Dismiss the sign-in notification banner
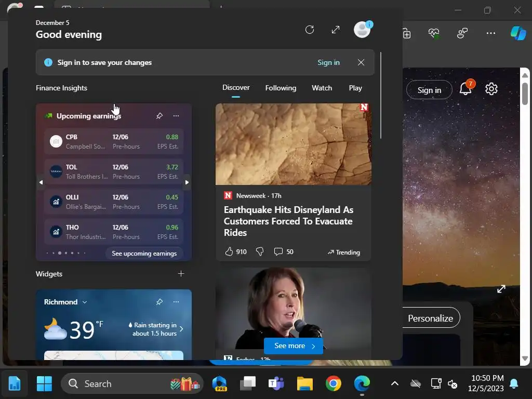This screenshot has width=532, height=399. click(x=361, y=62)
